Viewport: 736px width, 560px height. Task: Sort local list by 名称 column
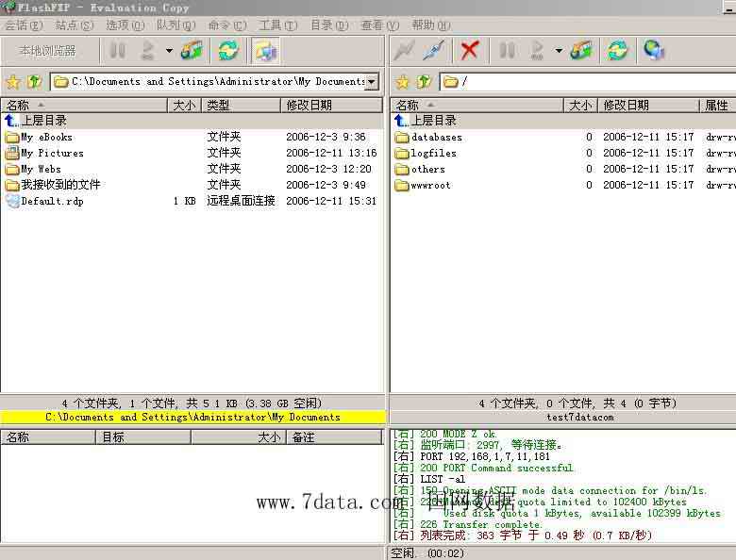coord(84,106)
